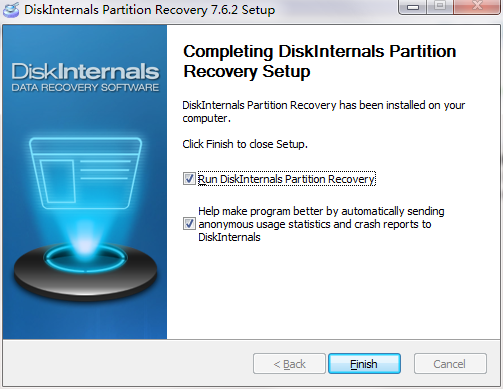This screenshot has width=503, height=389.
Task: Click the DiskInternals installer icon in title bar
Action: click(11, 10)
